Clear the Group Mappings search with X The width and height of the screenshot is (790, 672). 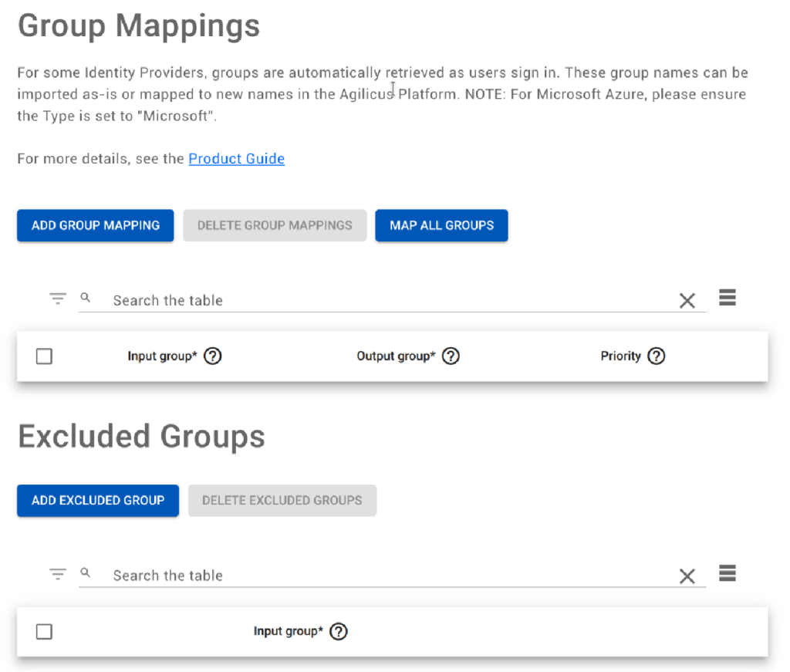point(687,301)
